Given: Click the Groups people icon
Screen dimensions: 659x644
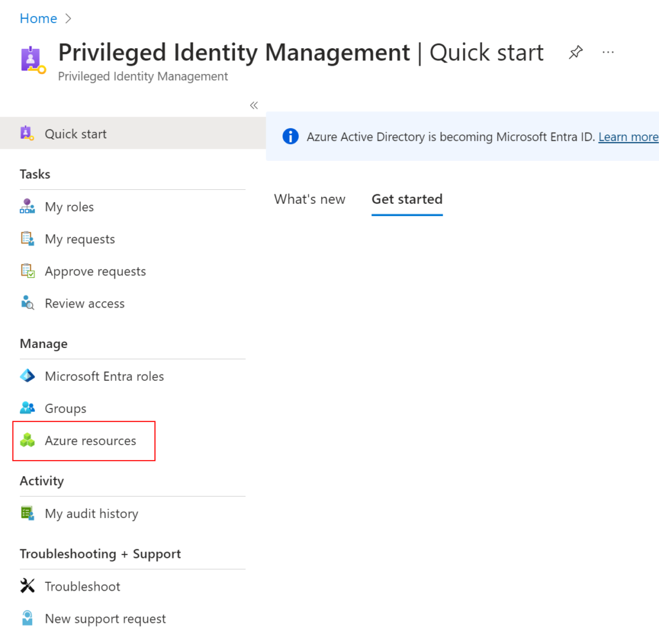Looking at the screenshot, I should tap(28, 408).
